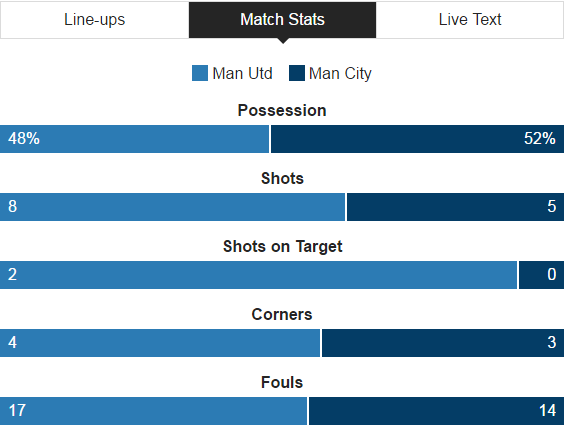Click Man Utd bar showing 17 fouls
Image resolution: width=564 pixels, height=429 pixels.
click(154, 411)
